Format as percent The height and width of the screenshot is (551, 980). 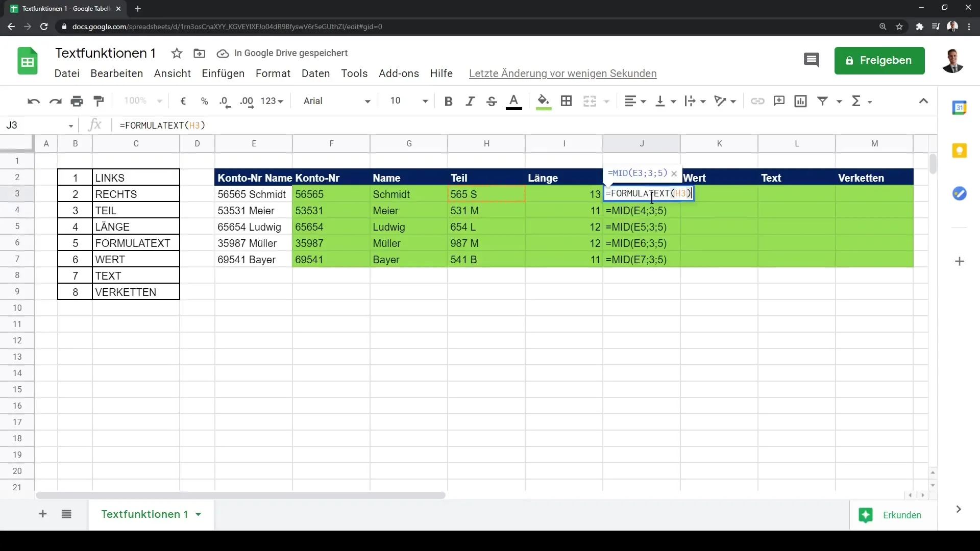(205, 101)
